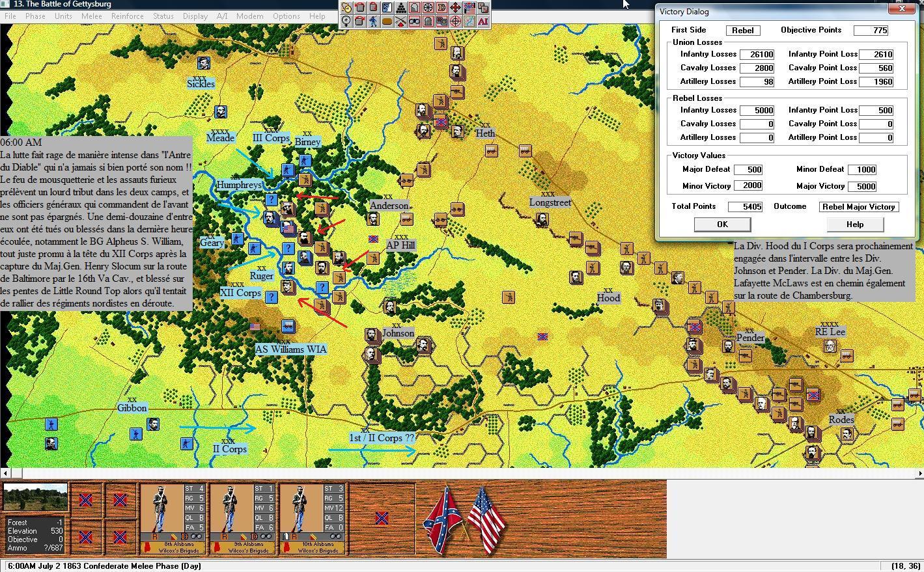
Task: Click the leader portrait below the Sickles label
Action: [220, 111]
